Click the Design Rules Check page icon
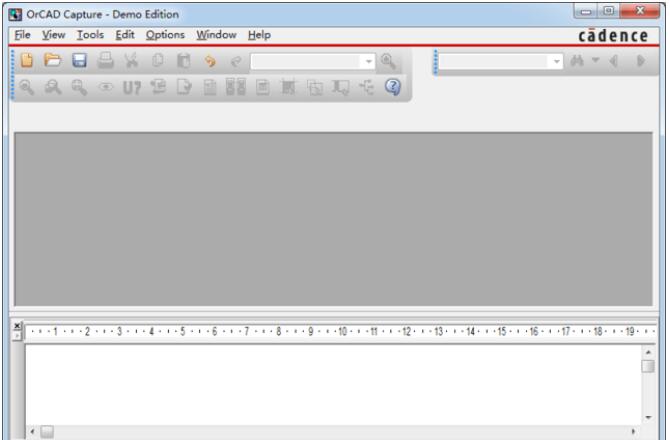 pos(184,87)
